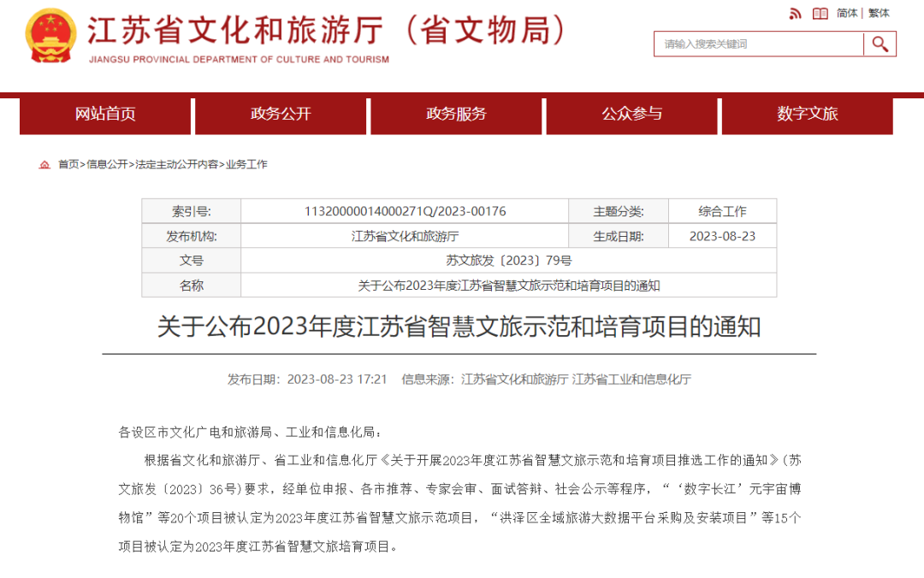Go to 业务工作 breadcrumb link
The width and height of the screenshot is (924, 578).
pyautogui.click(x=246, y=164)
